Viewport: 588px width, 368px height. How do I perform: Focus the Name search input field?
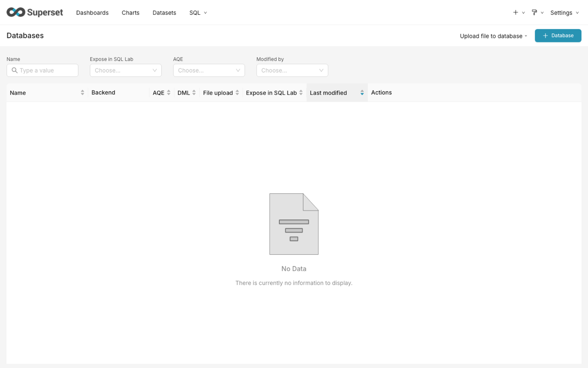[42, 70]
